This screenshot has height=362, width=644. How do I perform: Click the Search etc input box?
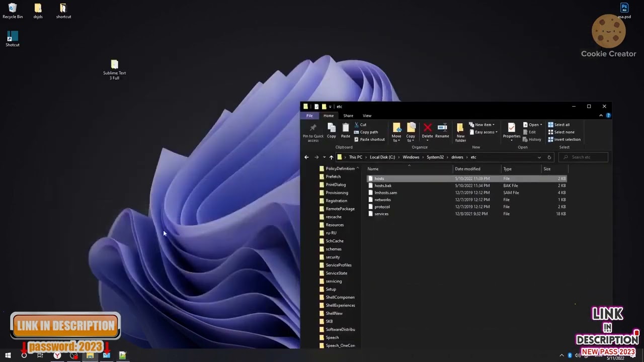tap(584, 157)
